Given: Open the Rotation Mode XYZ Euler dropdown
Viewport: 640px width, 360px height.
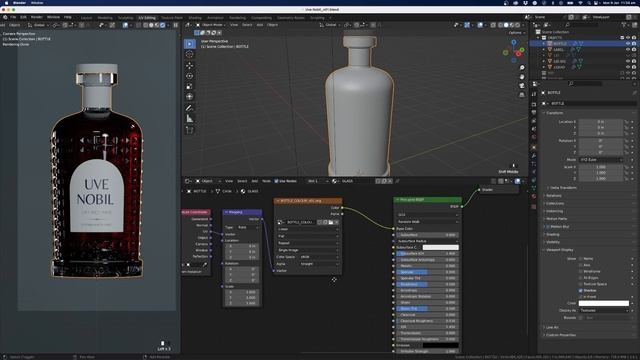Looking at the screenshot, I should pos(601,160).
